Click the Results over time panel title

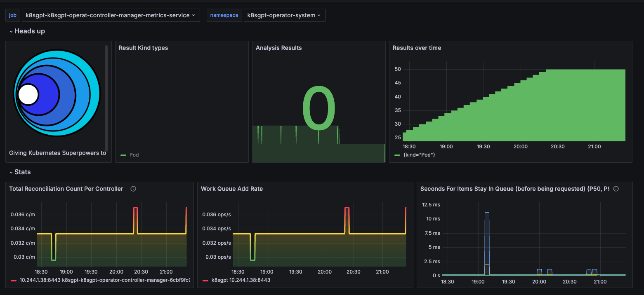tap(417, 47)
